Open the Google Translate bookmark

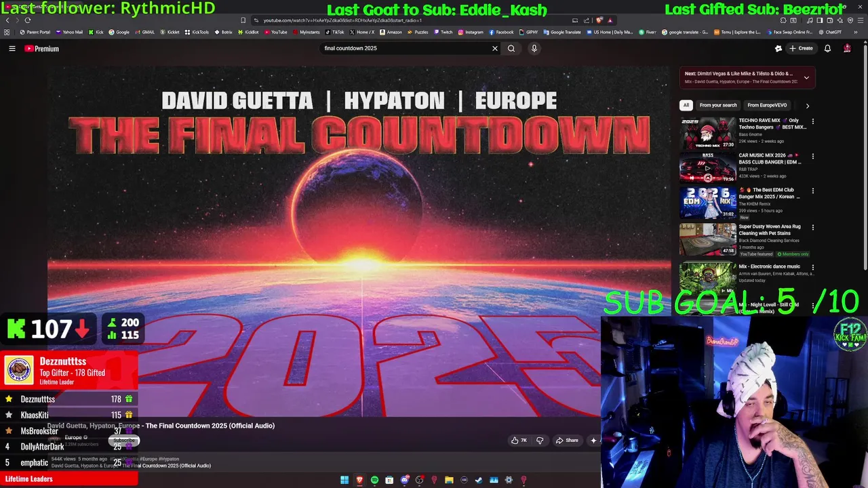pos(562,32)
